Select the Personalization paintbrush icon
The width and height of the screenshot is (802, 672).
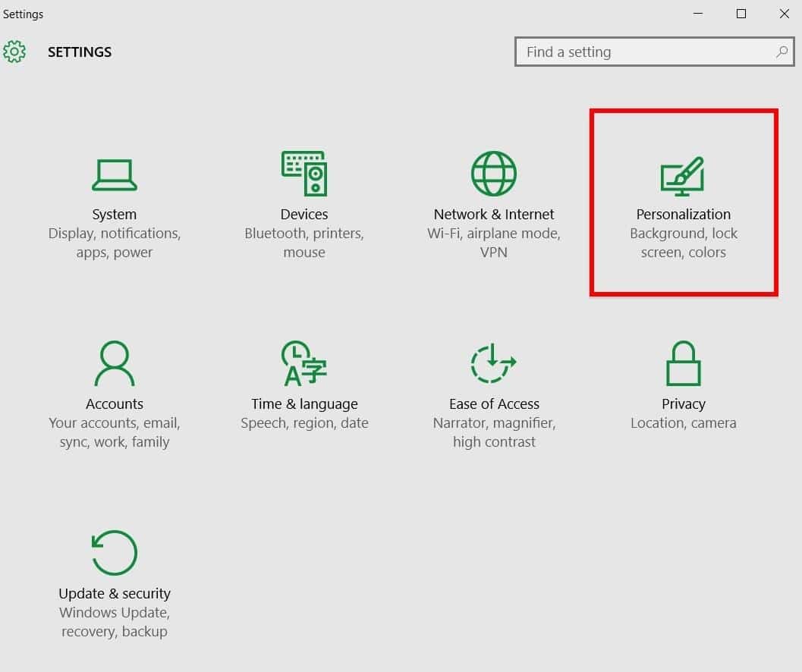click(x=683, y=176)
